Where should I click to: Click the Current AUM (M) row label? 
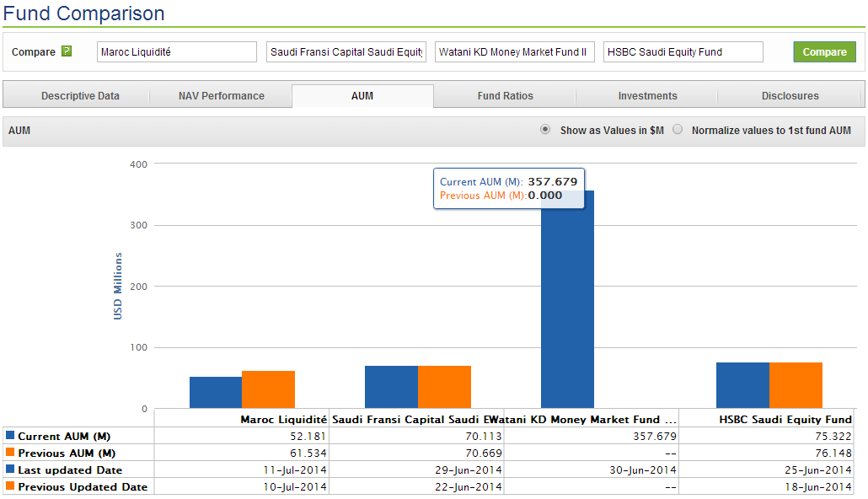click(x=64, y=437)
